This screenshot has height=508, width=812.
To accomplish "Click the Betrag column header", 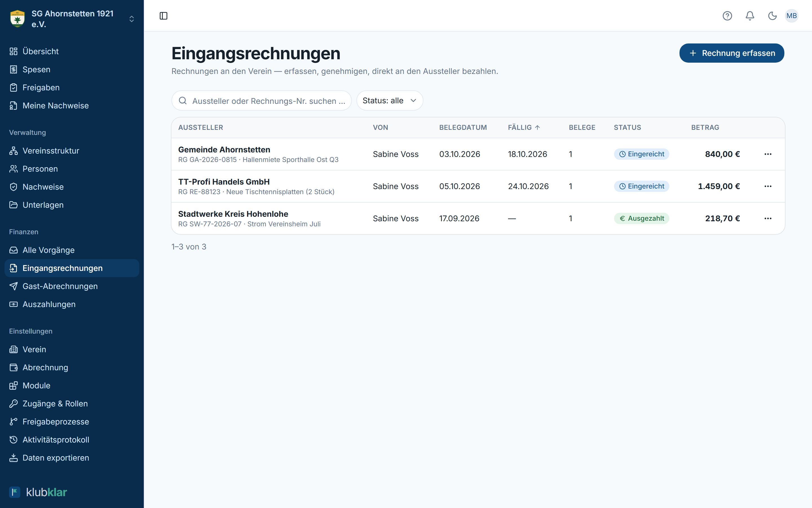I will pos(705,128).
